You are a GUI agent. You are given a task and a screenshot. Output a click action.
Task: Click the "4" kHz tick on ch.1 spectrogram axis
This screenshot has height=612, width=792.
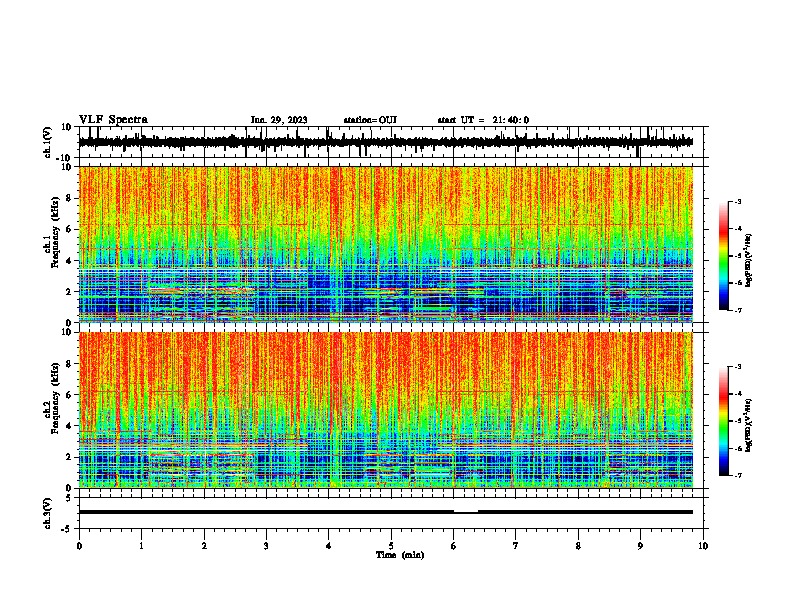[x=69, y=261]
